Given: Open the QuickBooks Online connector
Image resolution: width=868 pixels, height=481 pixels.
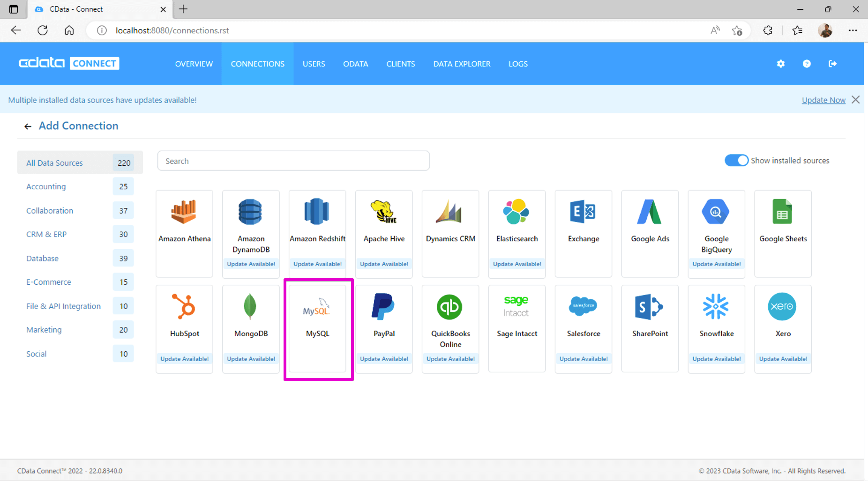Looking at the screenshot, I should 450,329.
